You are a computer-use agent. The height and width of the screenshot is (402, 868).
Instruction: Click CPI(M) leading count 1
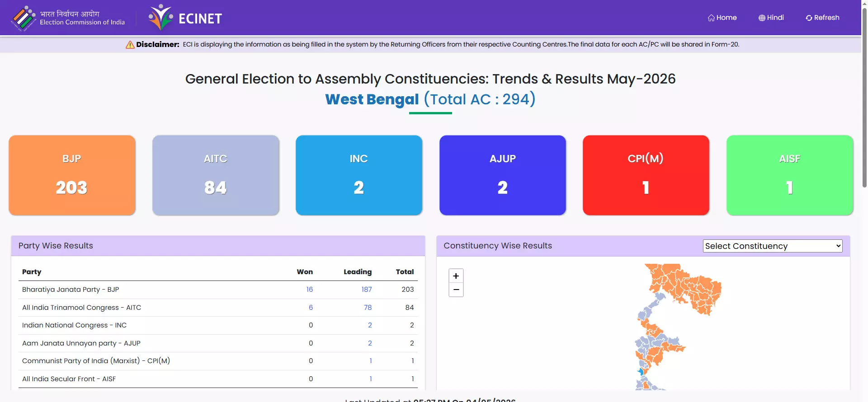coord(371,361)
